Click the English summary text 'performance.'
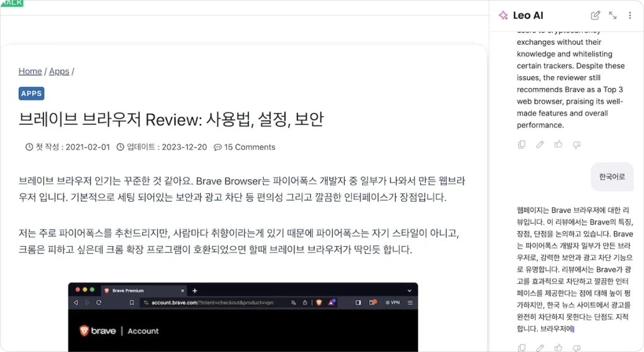Screen dimensions: 644x352 tap(540, 125)
